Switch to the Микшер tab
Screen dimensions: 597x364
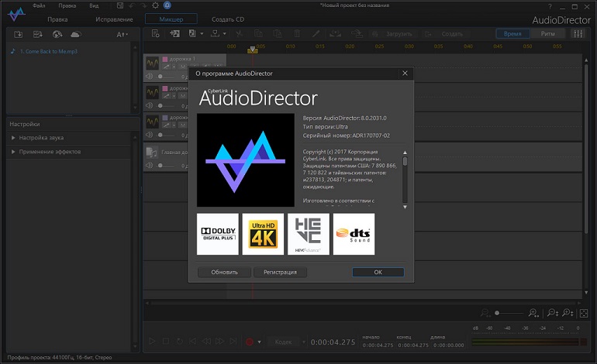(x=171, y=19)
